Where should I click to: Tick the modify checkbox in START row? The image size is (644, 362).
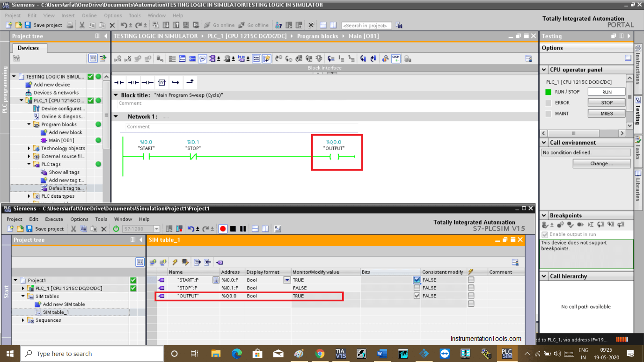(x=471, y=280)
